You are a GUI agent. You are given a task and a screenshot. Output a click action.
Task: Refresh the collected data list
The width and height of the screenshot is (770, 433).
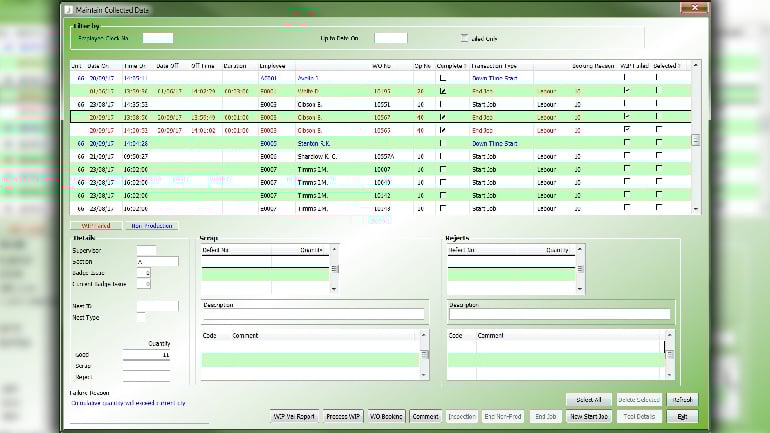[x=682, y=399]
